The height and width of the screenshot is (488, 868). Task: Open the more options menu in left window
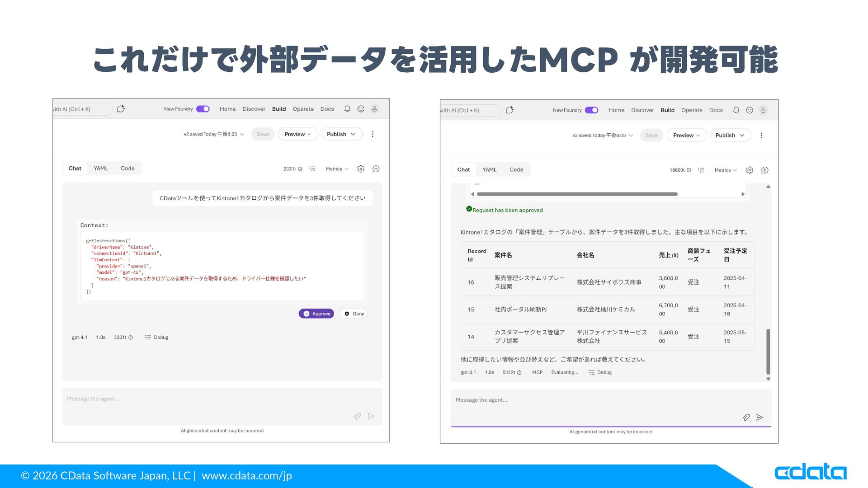[x=373, y=134]
